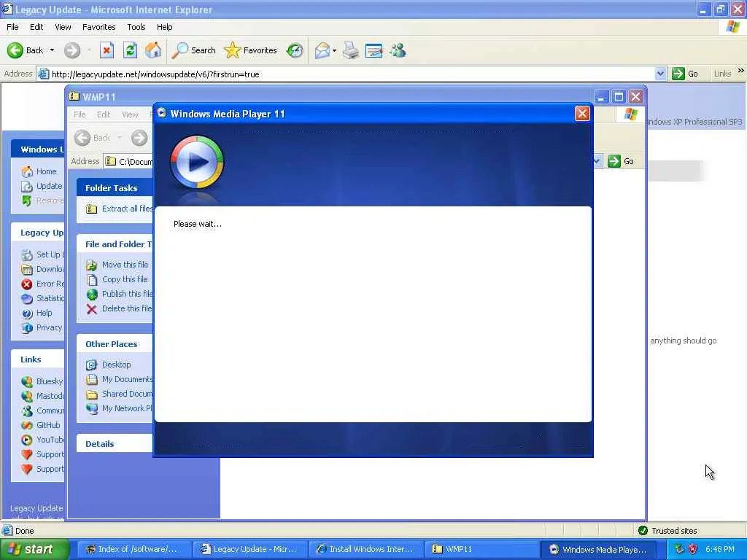Open Messenger people icon in IE toolbar
The height and width of the screenshot is (560, 747).
(398, 50)
